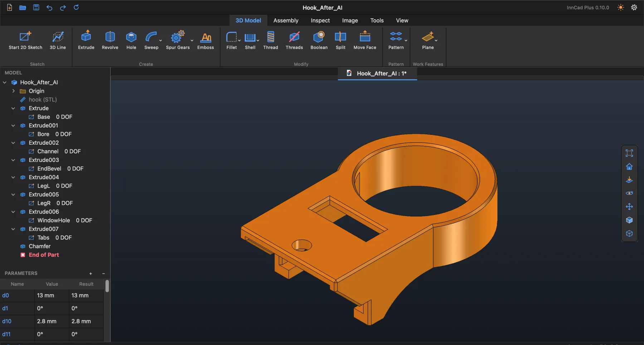The width and height of the screenshot is (644, 345).
Task: Select the Split tool
Action: click(341, 40)
